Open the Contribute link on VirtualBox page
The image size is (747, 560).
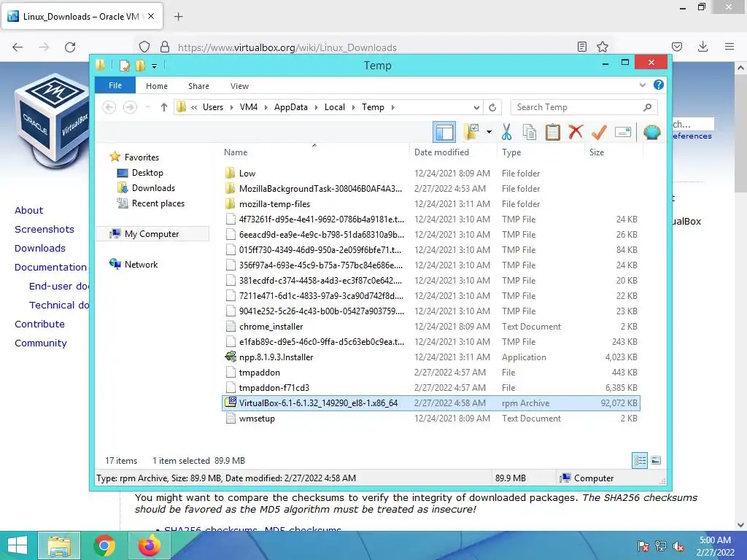(x=39, y=324)
